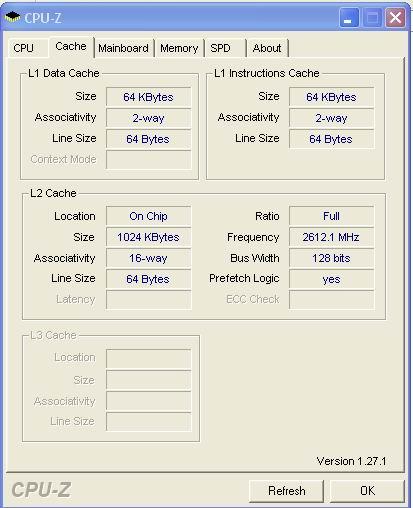This screenshot has width=413, height=508.
Task: Click L1 Instructions Cache associativity 2-way
Action: point(331,118)
